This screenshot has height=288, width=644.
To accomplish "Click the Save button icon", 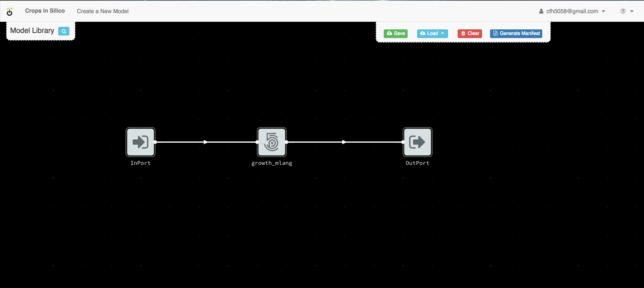I will [389, 33].
